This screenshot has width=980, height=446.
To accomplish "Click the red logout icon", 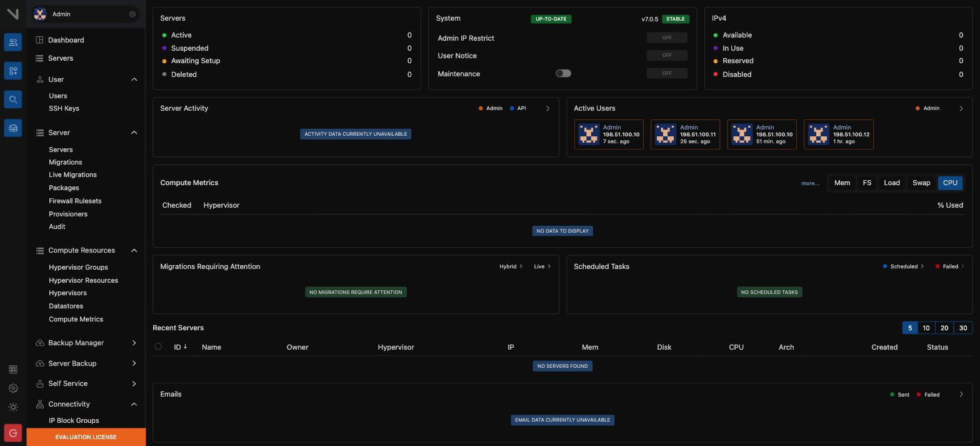I will click(x=13, y=433).
